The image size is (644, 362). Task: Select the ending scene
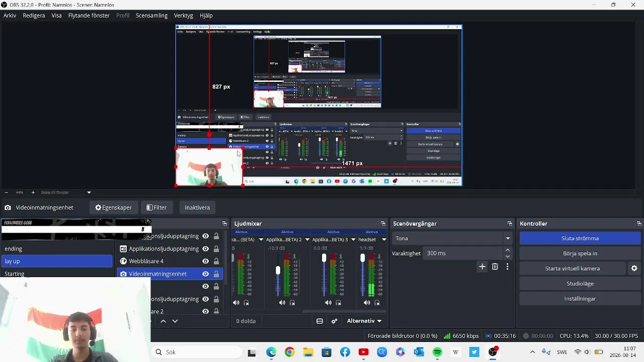57,249
